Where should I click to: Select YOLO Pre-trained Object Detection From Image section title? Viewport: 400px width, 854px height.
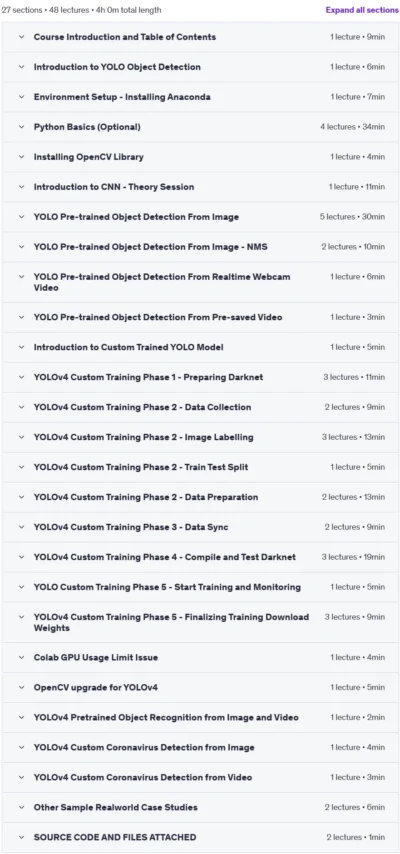[x=136, y=217]
